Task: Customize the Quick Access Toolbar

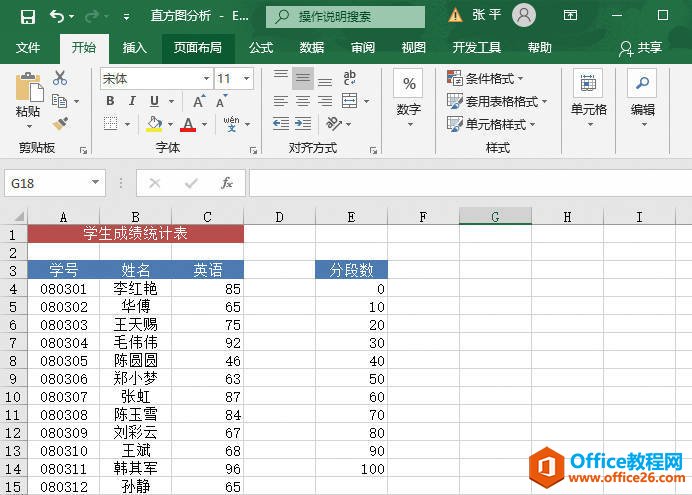Action: (126, 17)
